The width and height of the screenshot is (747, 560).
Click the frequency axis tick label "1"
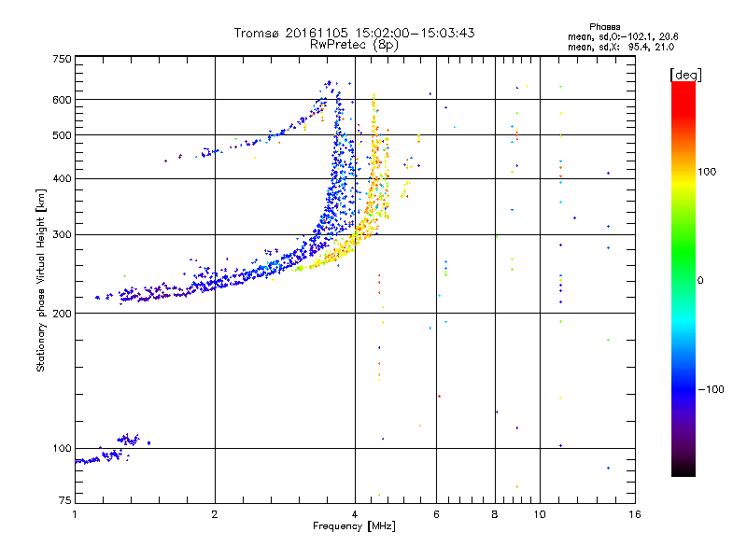[75, 514]
